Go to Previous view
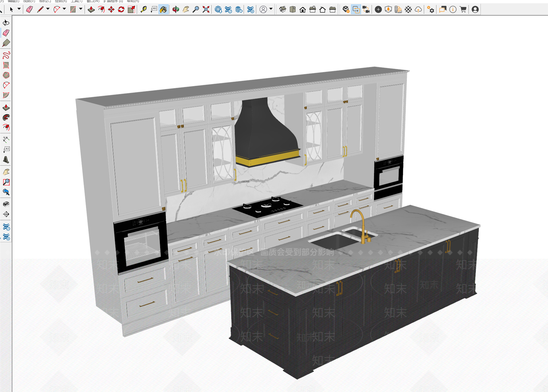Viewport: 548px width, 392px height. (6, 192)
